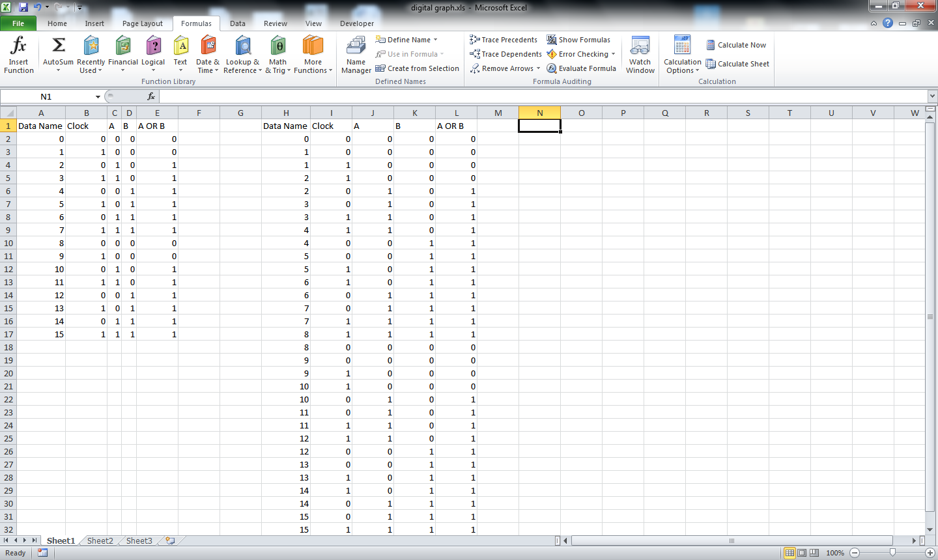
Task: Switch to the Sheet2 tab
Action: (99, 540)
